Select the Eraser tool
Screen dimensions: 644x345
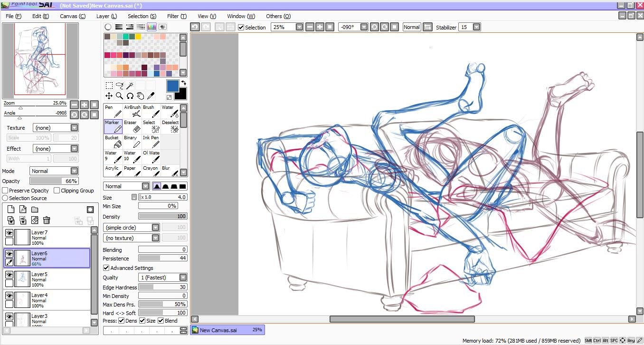(132, 126)
